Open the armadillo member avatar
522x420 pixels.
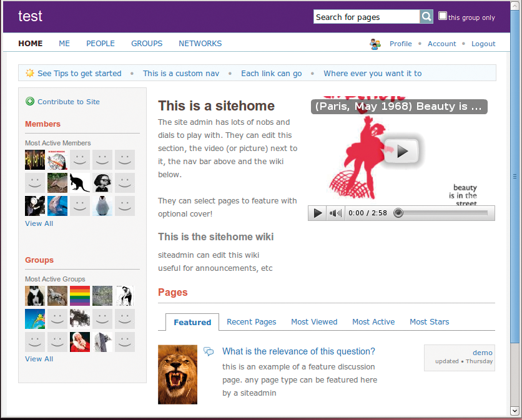(57, 183)
